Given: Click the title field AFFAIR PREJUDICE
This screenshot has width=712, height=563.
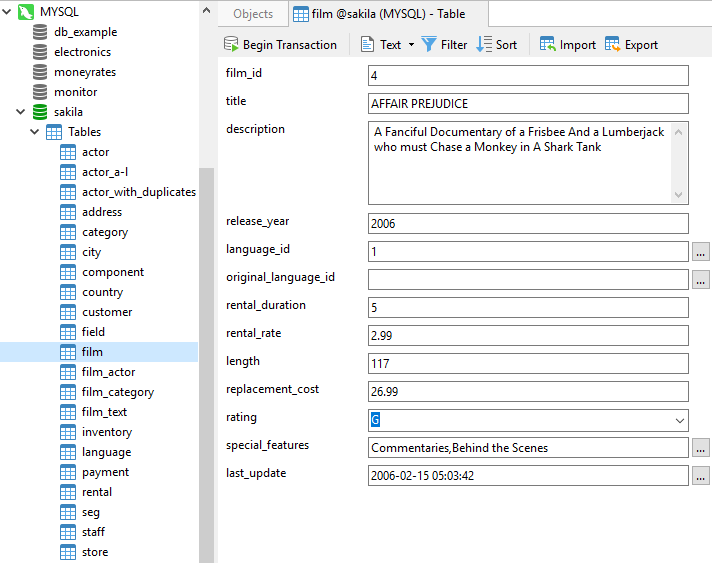Looking at the screenshot, I should (528, 104).
